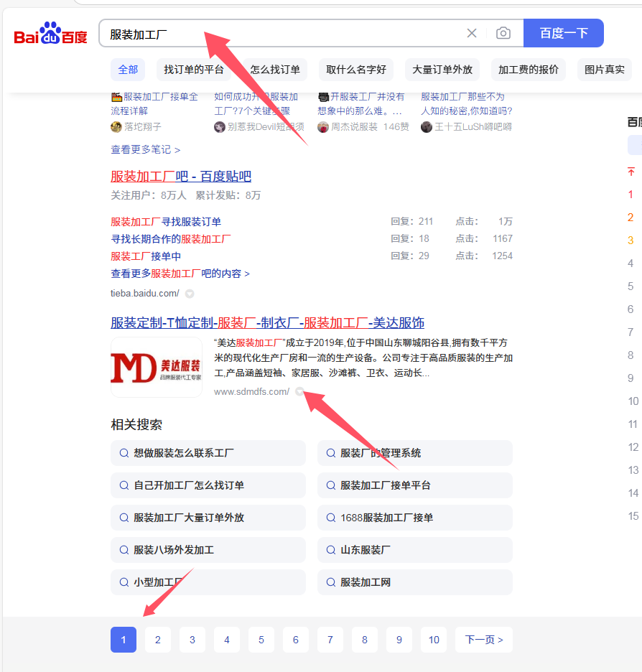Click the 下一页 next page button
Screen dimensions: 642x672
pos(484,640)
